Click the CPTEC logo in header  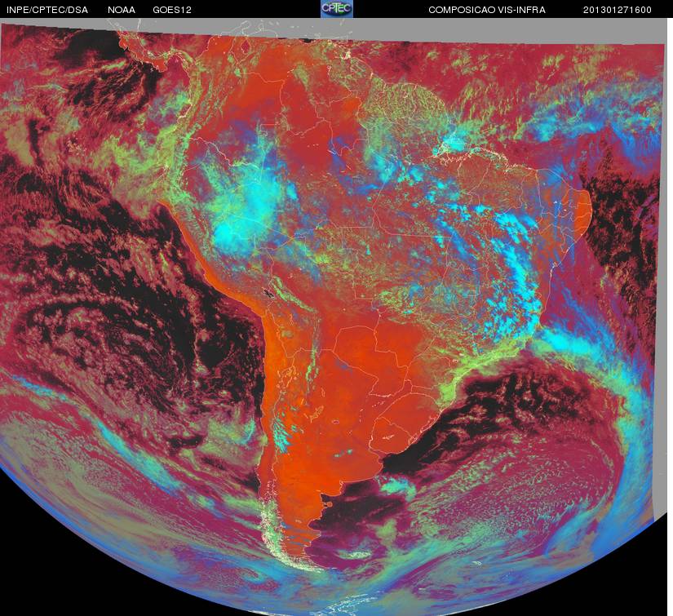point(337,9)
